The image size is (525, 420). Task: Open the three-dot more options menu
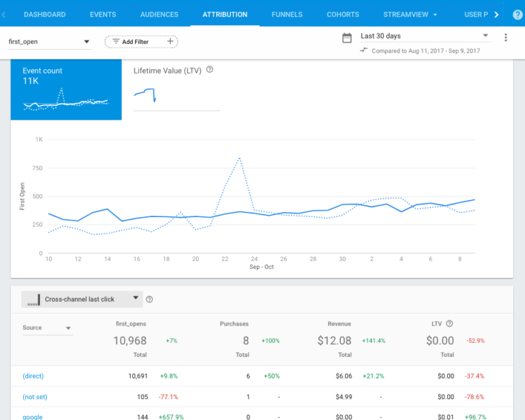505,37
